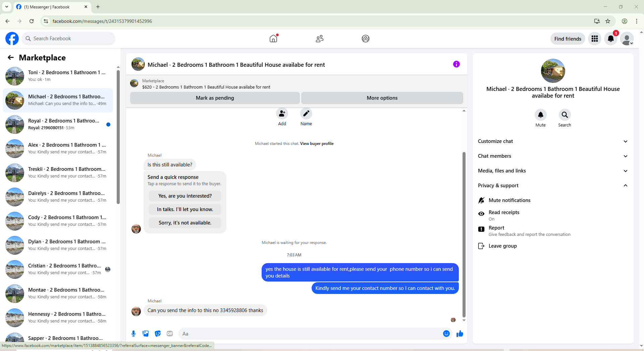
Task: Open More options for the listing
Action: click(382, 98)
